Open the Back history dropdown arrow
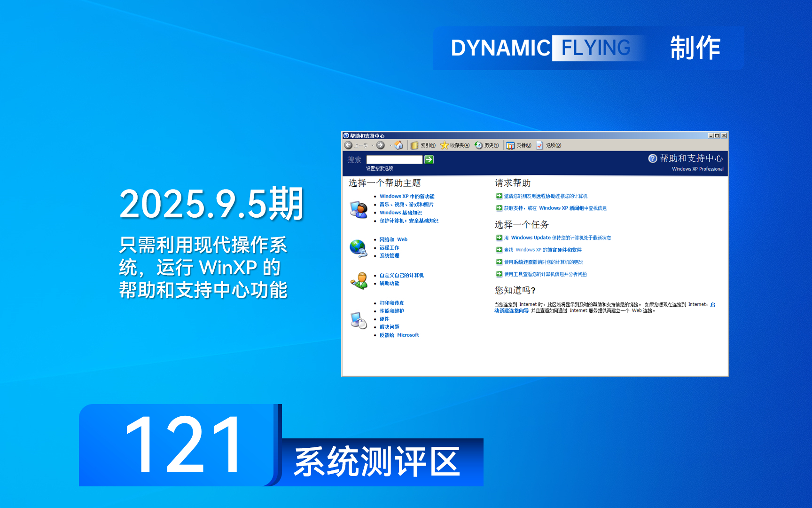 pyautogui.click(x=372, y=145)
